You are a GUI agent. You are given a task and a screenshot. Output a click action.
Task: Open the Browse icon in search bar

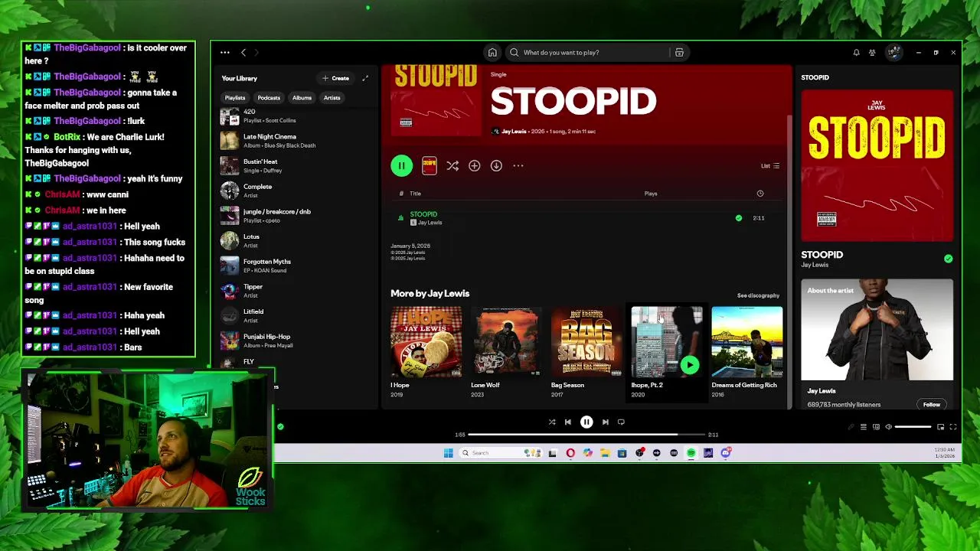(x=679, y=53)
